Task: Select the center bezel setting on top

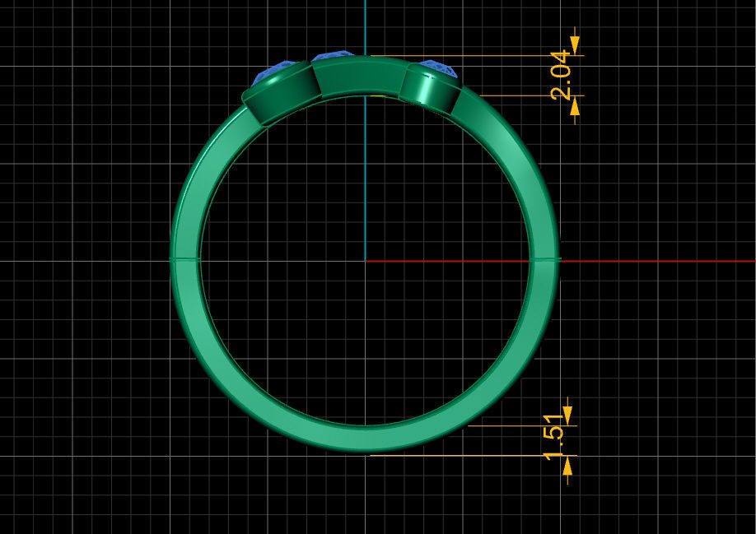Action: tap(362, 75)
